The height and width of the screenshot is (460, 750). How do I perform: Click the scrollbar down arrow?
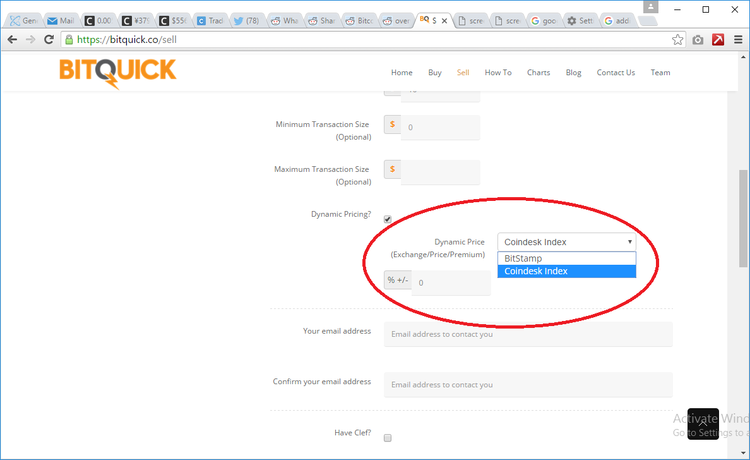pyautogui.click(x=743, y=453)
